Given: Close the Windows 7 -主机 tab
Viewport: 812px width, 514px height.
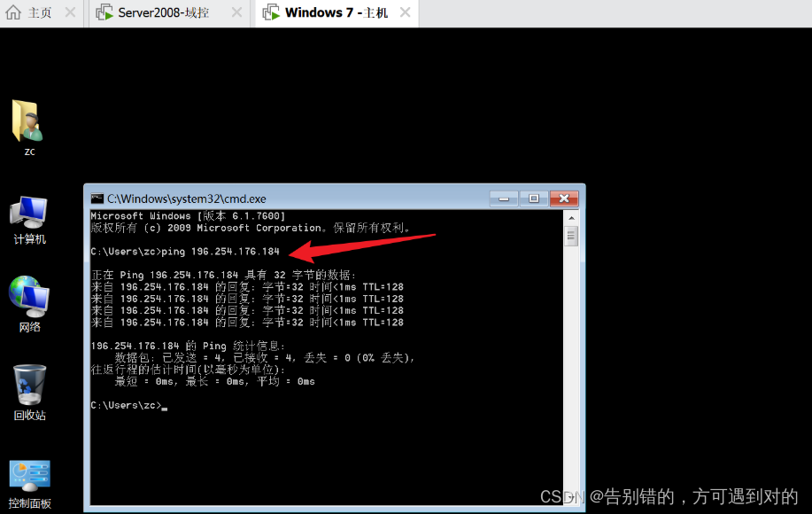Looking at the screenshot, I should [406, 12].
